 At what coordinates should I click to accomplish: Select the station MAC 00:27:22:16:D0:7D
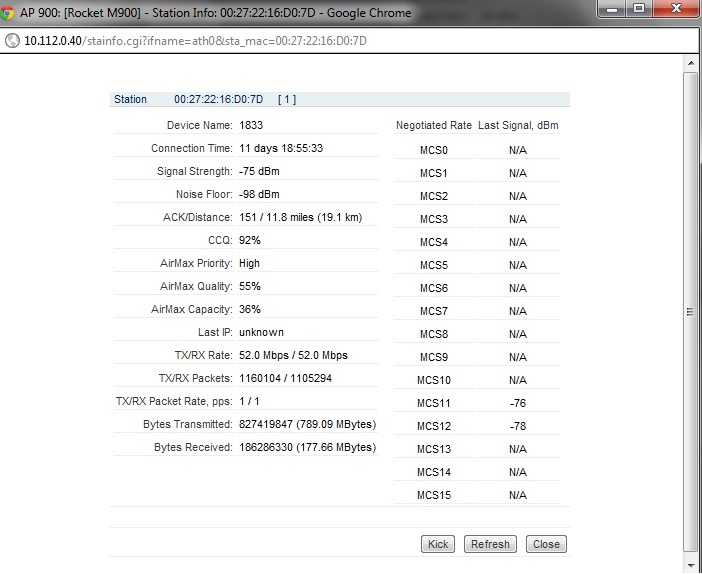tap(218, 99)
